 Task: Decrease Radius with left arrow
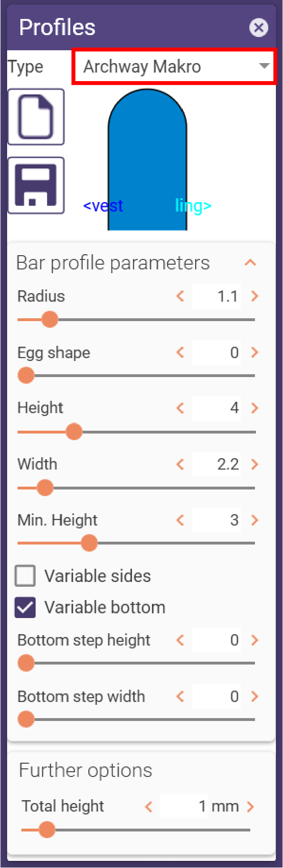tap(180, 296)
